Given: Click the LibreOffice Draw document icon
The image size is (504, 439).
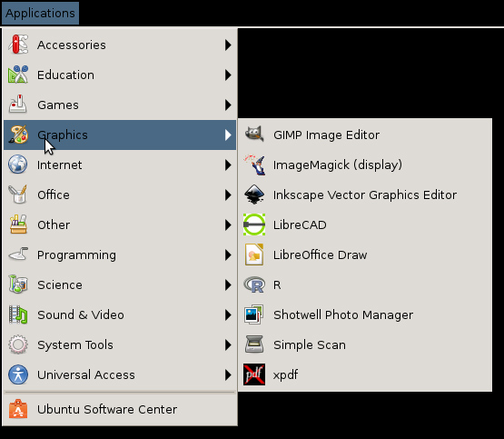Looking at the screenshot, I should pos(254,254).
